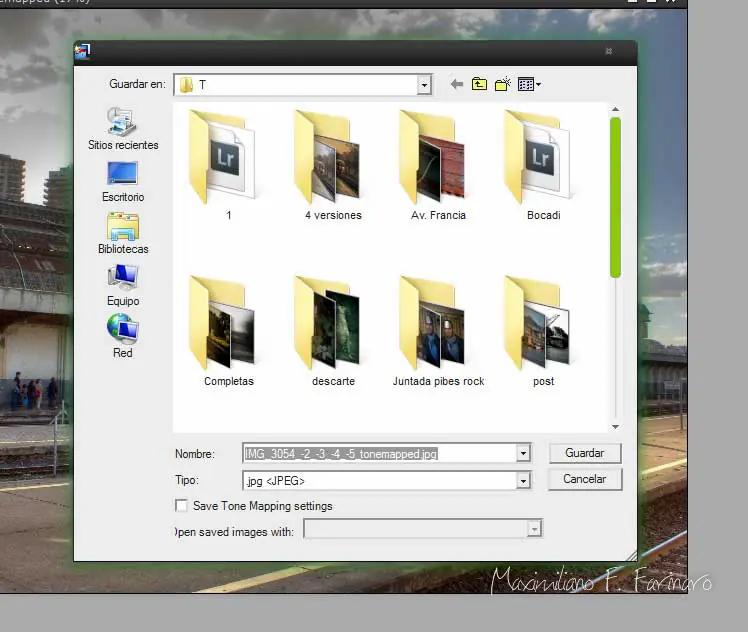Select the 4 versiones folder
The image size is (748, 632).
coord(333,165)
